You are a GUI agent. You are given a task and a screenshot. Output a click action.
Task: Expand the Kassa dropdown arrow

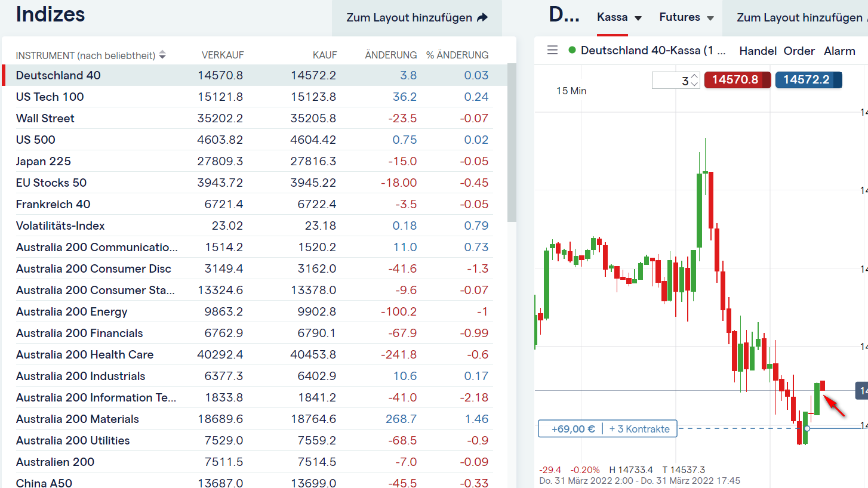(x=638, y=18)
